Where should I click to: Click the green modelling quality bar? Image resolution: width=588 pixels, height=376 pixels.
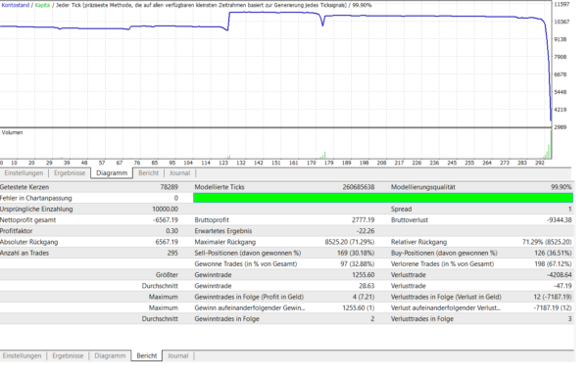click(383, 198)
